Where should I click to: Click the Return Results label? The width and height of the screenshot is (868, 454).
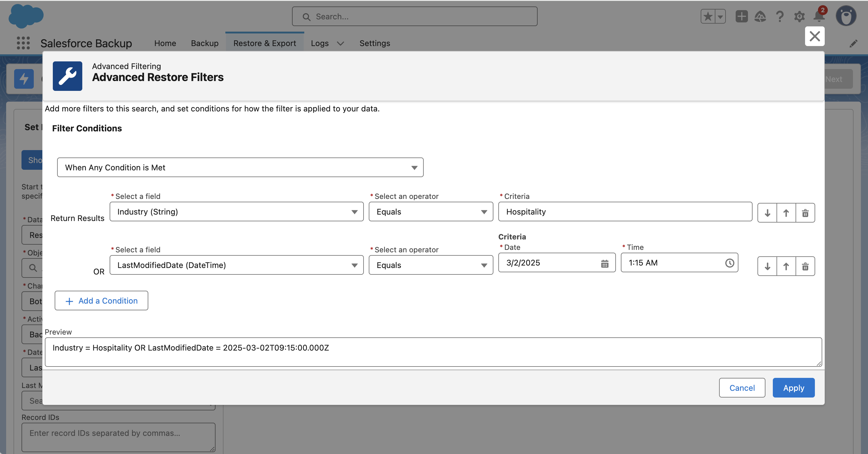tap(77, 218)
